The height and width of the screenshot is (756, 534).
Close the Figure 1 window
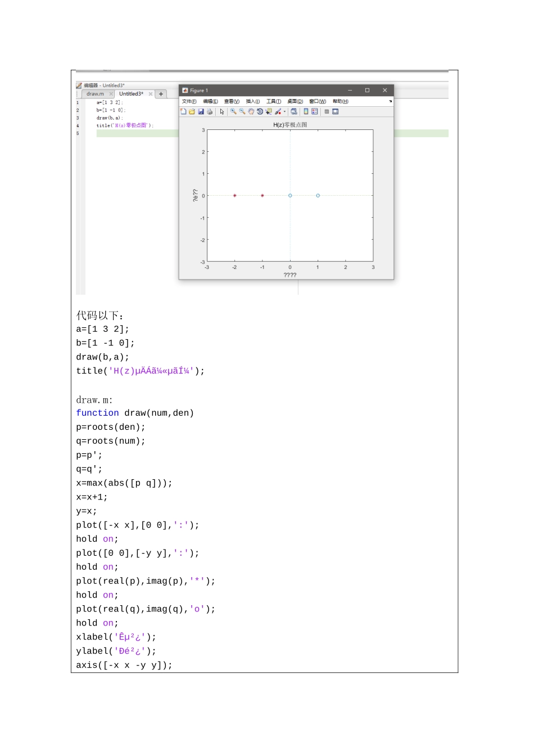(x=385, y=90)
